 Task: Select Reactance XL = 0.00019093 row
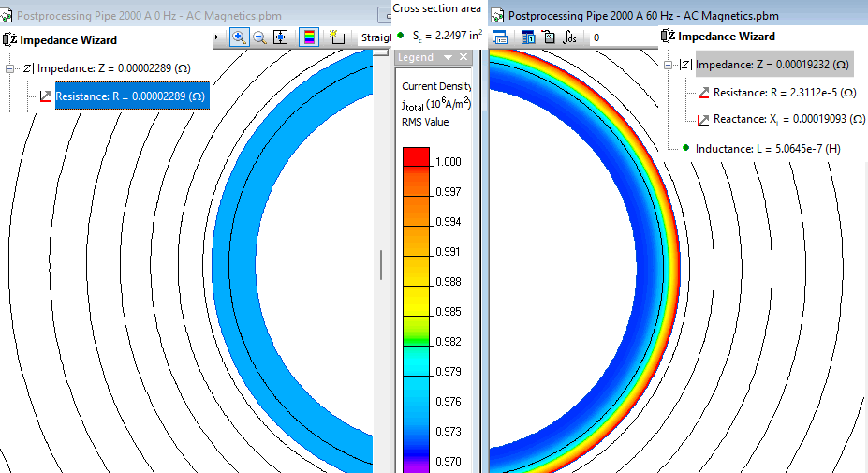coord(788,119)
